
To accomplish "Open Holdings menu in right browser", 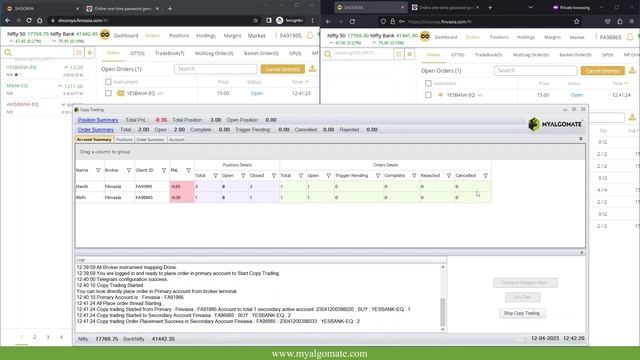I will click(526, 37).
